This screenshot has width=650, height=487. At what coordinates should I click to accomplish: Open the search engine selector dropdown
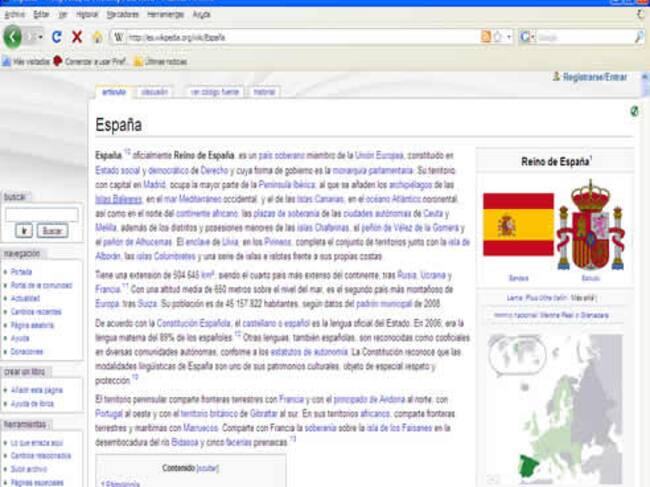tap(528, 37)
